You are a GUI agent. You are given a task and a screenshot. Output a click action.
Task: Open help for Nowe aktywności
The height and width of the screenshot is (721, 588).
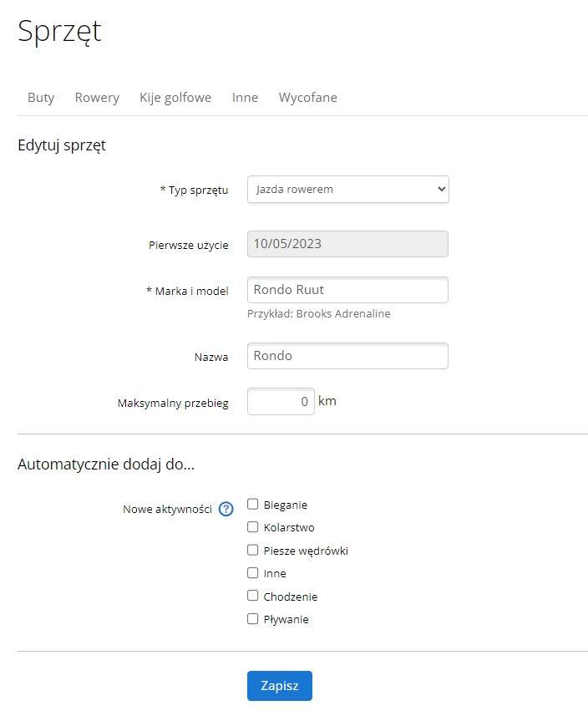pos(226,509)
